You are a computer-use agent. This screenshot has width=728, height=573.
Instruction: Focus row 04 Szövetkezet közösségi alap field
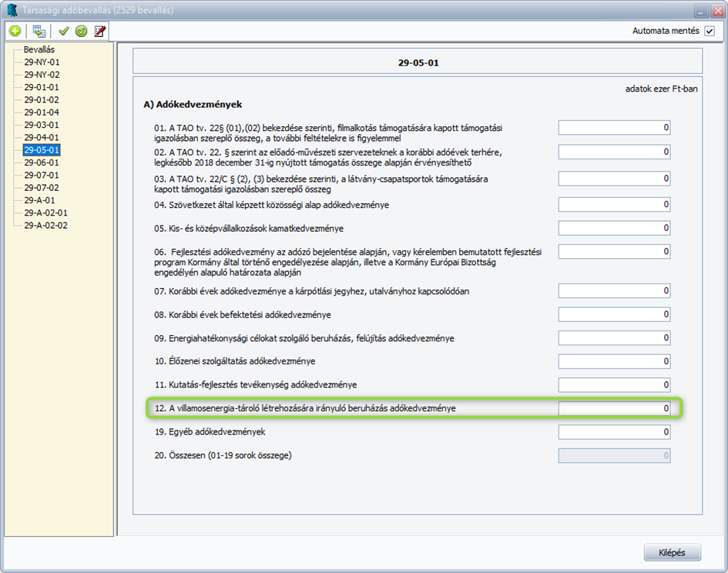point(614,205)
